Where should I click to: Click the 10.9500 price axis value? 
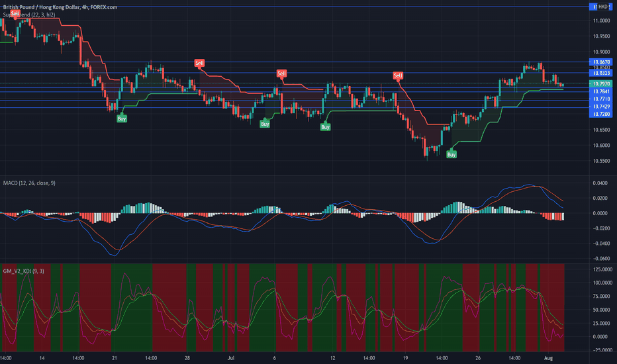tap(602, 36)
